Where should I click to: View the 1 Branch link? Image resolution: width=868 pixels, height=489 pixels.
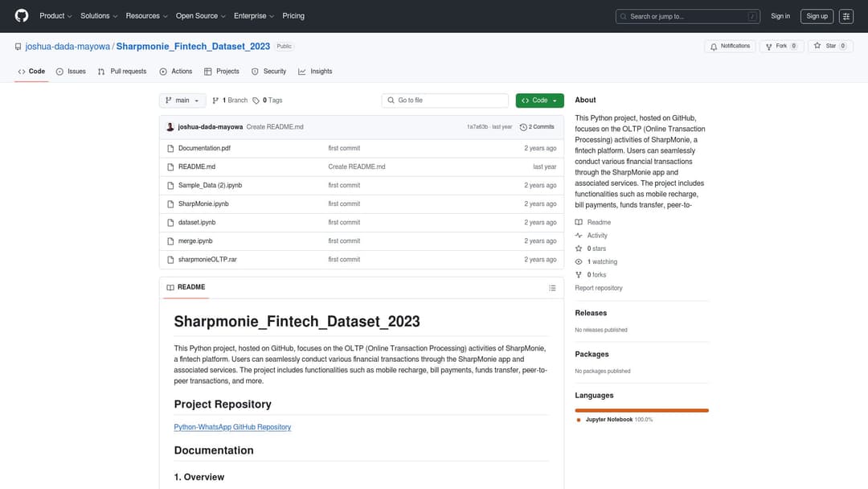[230, 101]
